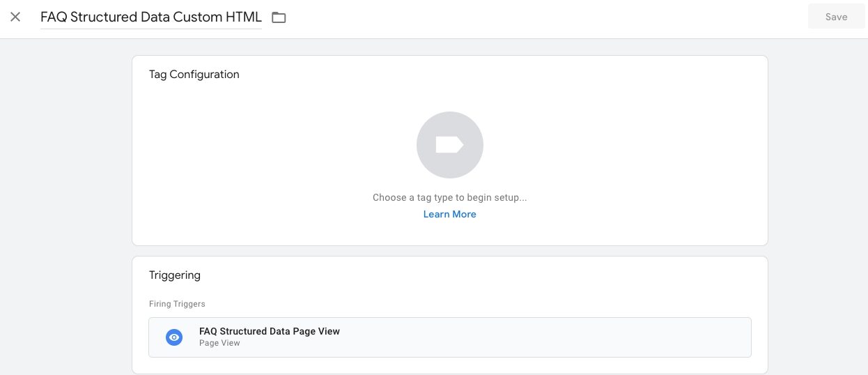This screenshot has height=375, width=868.
Task: Click empty header area left of Save
Action: pyautogui.click(x=557, y=17)
